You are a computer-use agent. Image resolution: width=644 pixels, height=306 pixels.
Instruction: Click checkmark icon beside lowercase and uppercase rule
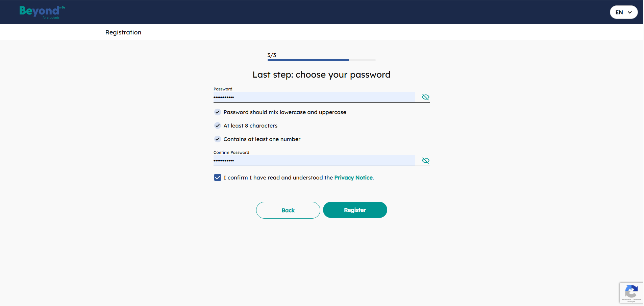218,112
